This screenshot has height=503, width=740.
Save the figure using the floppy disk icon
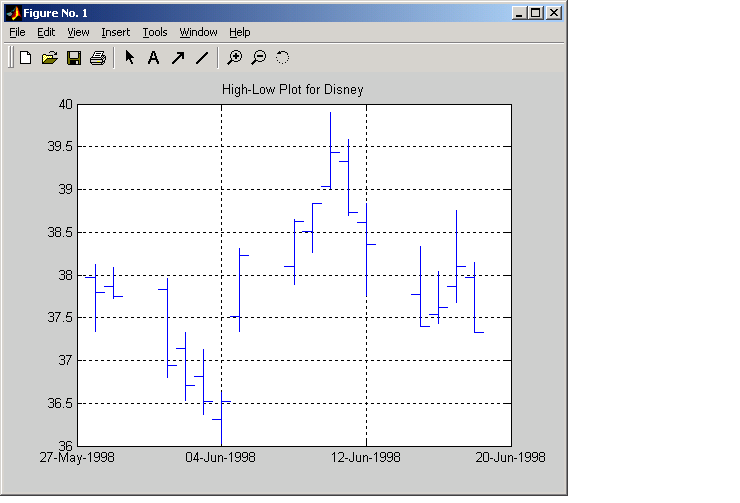(74, 58)
